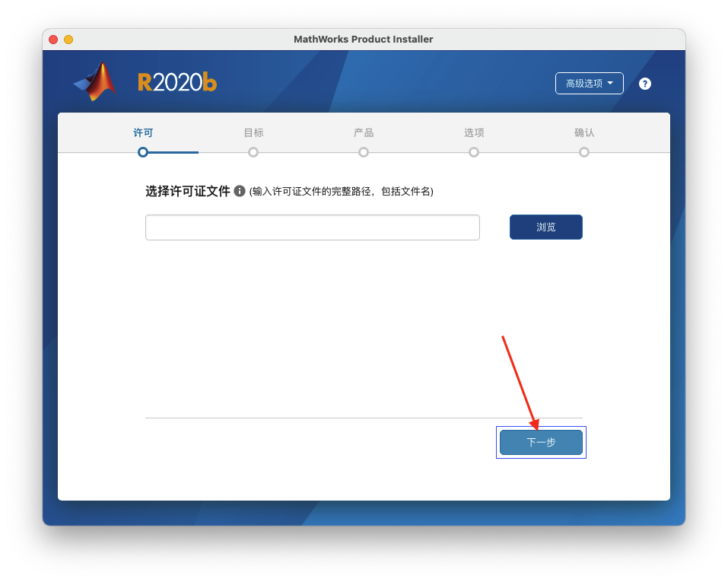Close the installer with the red button
This screenshot has height=582, width=728.
(x=53, y=40)
